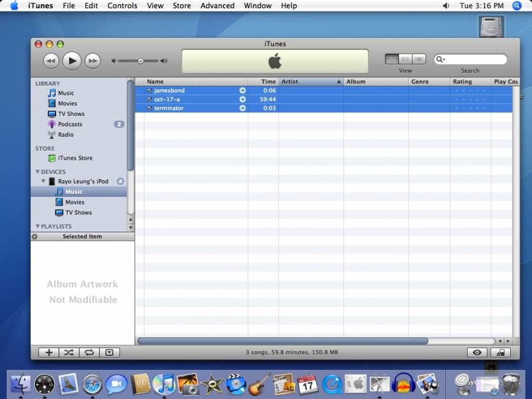This screenshot has width=532, height=399.
Task: Open Safari from the Dock
Action: coord(92,385)
